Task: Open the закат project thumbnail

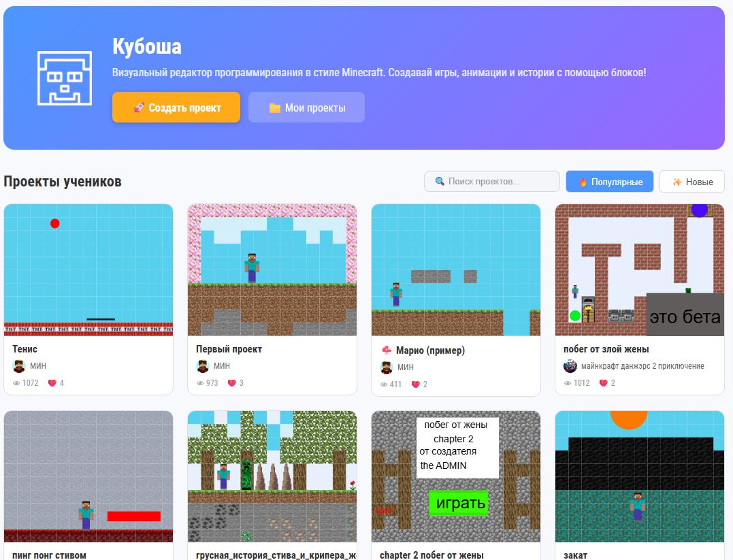Action: point(640,476)
